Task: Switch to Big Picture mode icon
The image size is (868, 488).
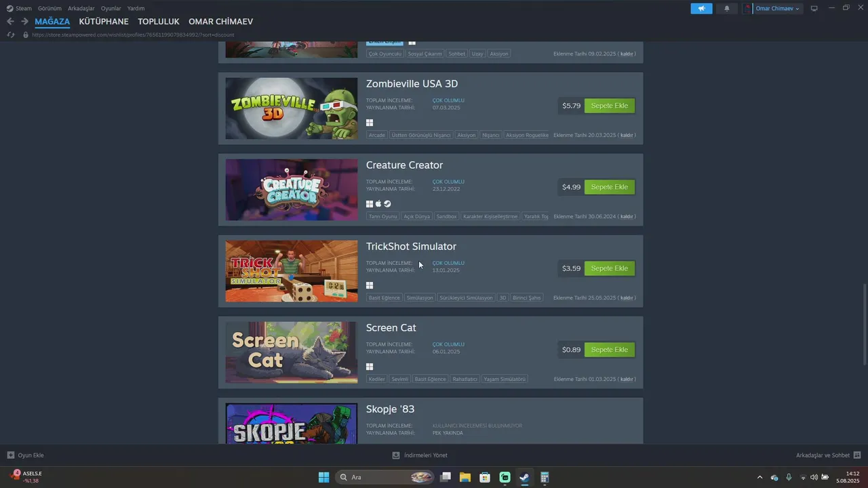Action: tap(814, 9)
